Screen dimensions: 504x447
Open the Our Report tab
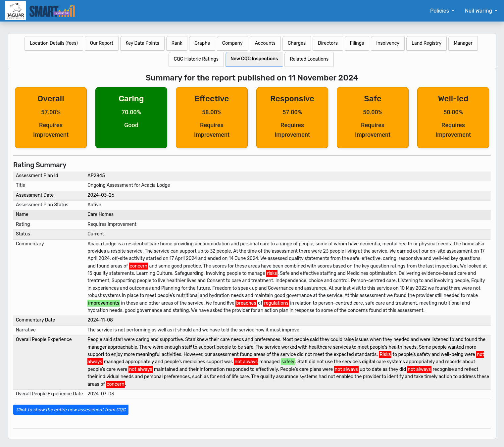pyautogui.click(x=101, y=43)
